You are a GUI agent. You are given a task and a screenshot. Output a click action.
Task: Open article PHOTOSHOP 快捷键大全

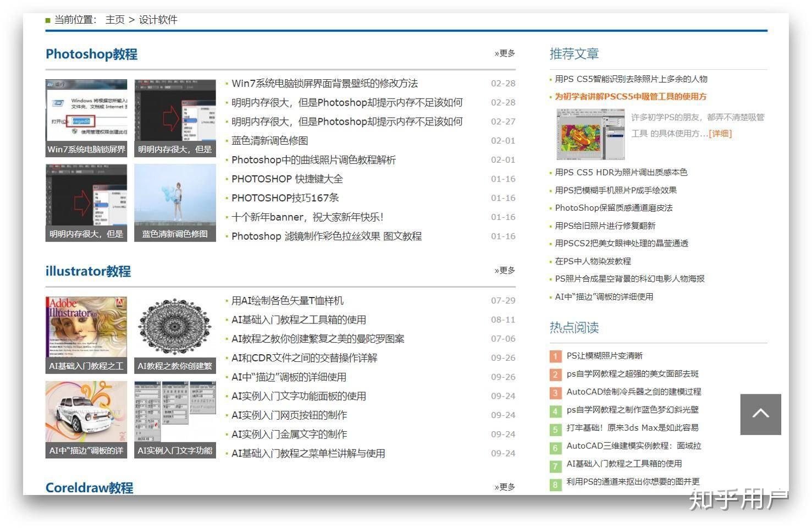[x=287, y=179]
